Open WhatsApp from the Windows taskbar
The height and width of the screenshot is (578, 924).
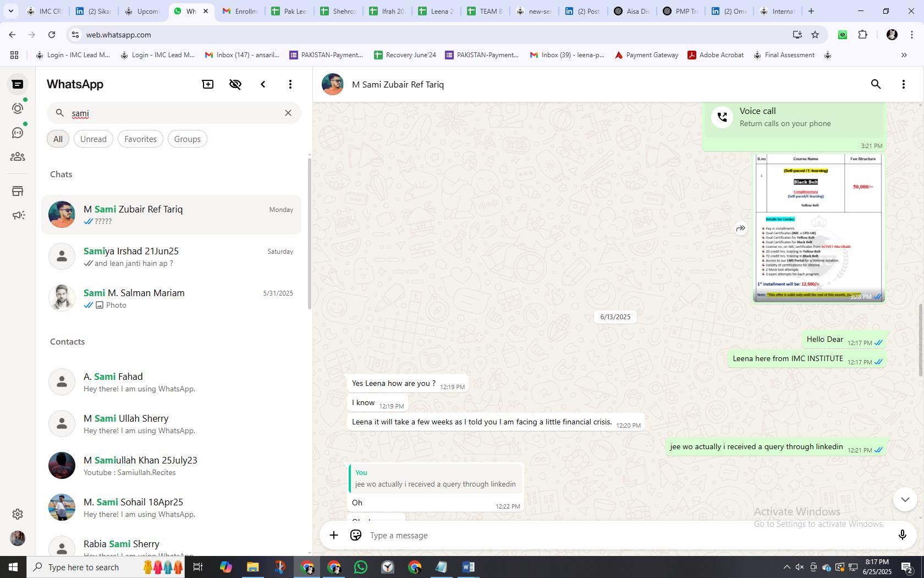361,567
